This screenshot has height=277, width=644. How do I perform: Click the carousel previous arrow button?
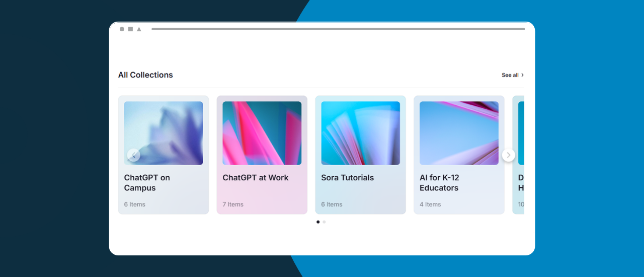click(133, 155)
